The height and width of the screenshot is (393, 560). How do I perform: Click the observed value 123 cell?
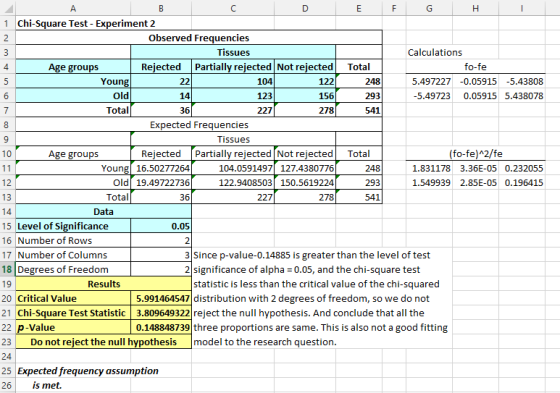pyautogui.click(x=233, y=96)
